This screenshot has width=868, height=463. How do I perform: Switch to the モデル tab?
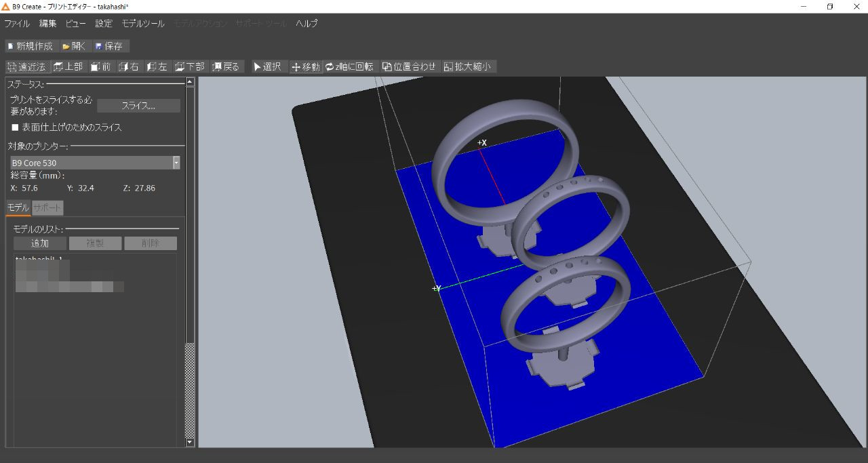[x=18, y=208]
